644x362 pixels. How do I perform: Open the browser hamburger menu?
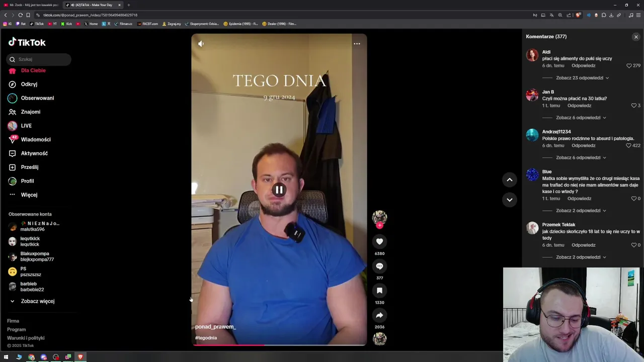coord(638,15)
